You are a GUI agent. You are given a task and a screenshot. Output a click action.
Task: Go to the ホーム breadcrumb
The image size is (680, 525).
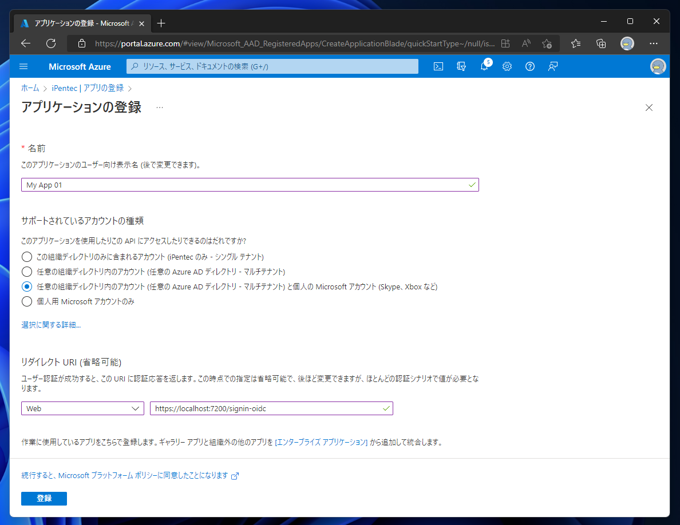click(30, 88)
